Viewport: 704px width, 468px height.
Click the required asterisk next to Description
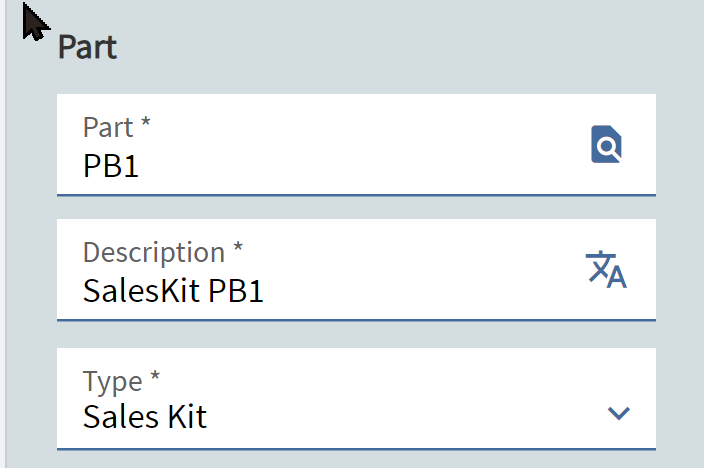click(238, 247)
